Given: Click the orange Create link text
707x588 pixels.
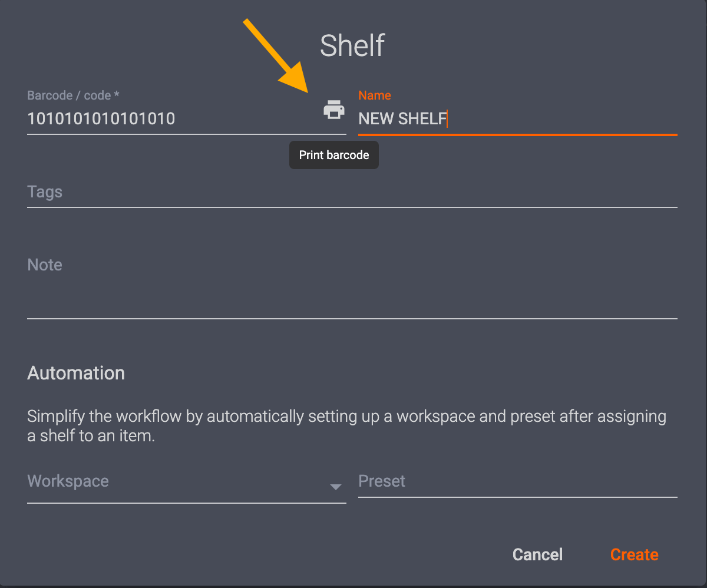Looking at the screenshot, I should coord(634,554).
